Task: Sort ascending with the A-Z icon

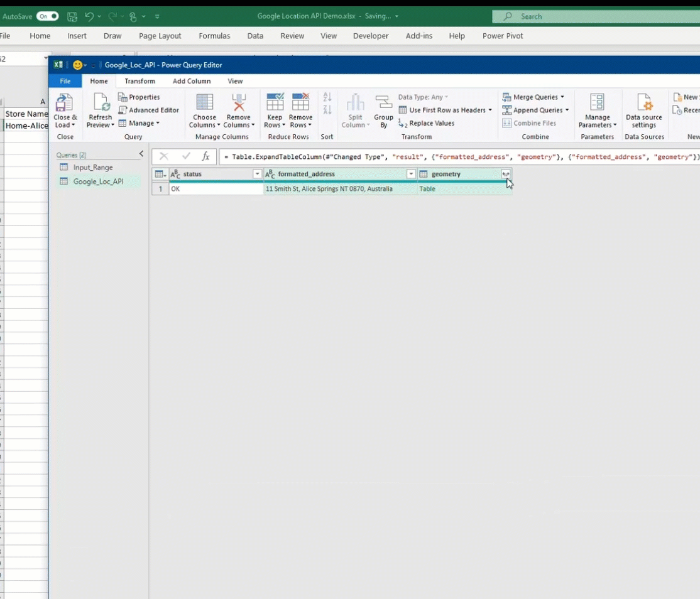Action: tap(327, 97)
